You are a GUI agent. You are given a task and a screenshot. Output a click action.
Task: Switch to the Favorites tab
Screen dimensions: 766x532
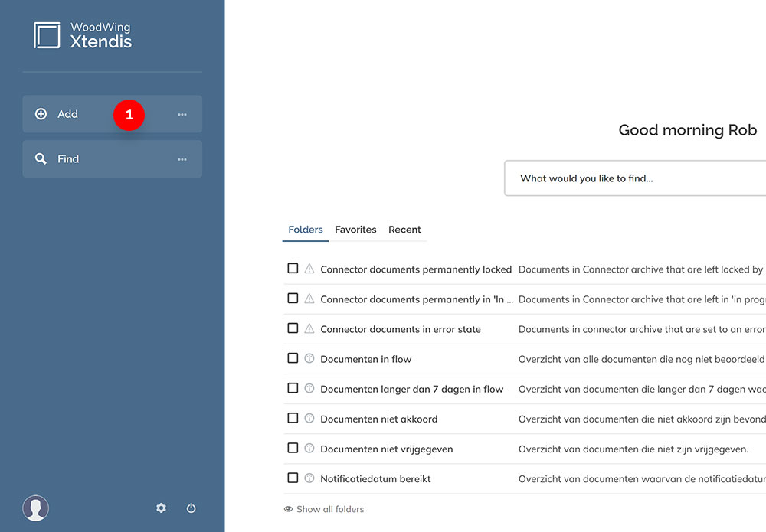(355, 230)
